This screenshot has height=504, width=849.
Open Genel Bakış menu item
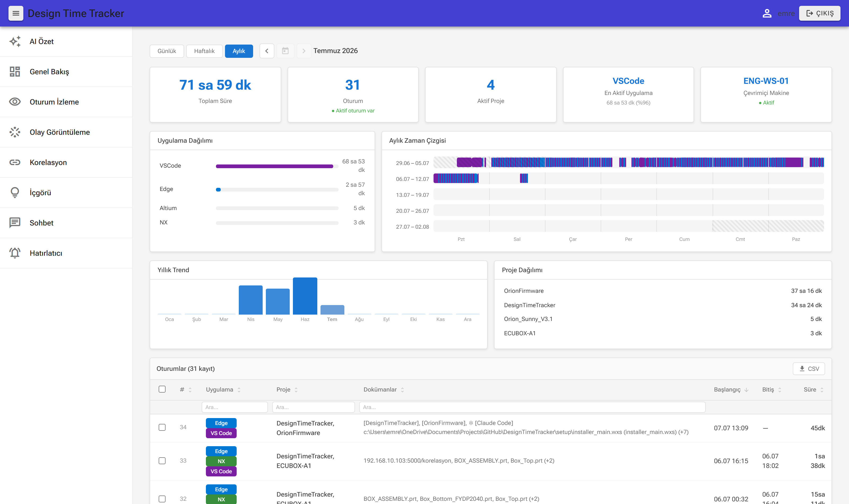pos(66,72)
